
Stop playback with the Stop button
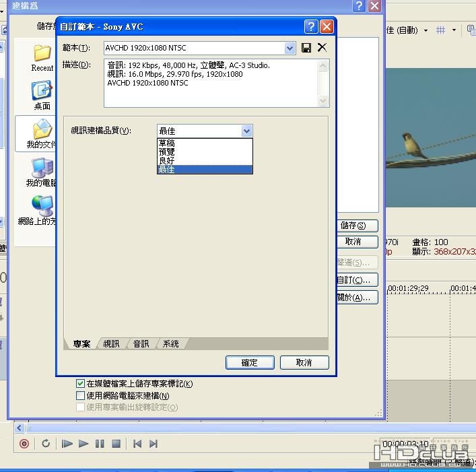point(116,444)
